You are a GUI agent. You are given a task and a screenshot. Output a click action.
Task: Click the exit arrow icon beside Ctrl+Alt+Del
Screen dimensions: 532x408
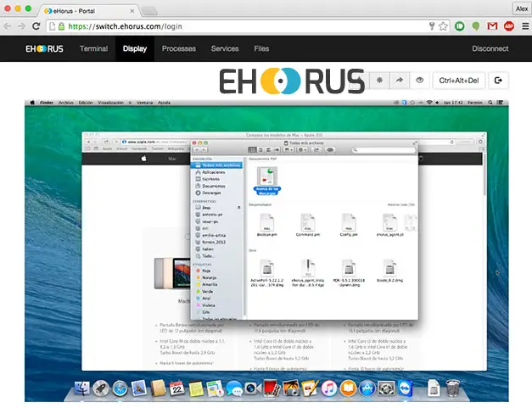(x=498, y=81)
